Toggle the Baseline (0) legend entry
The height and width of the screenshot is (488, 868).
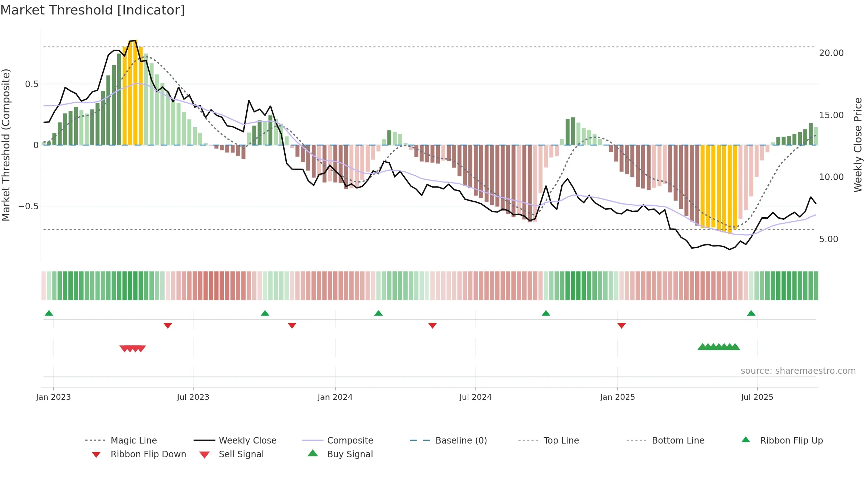click(x=448, y=440)
